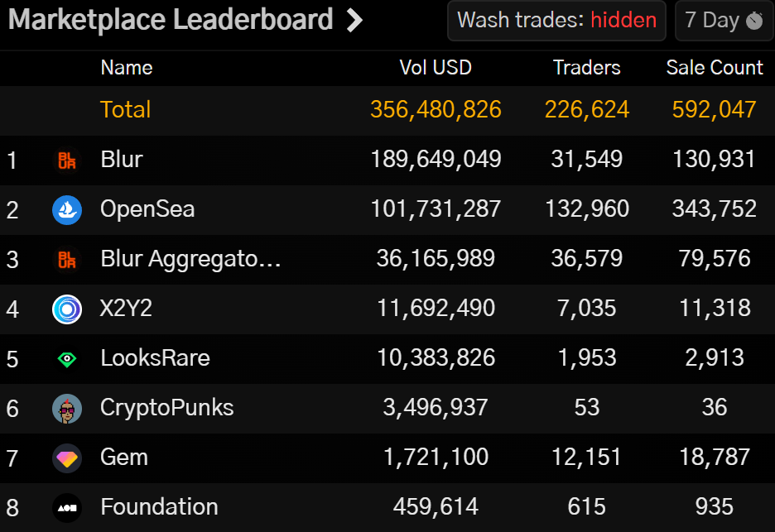Click the Foundation black logo icon
This screenshot has height=532, width=775.
click(x=67, y=507)
